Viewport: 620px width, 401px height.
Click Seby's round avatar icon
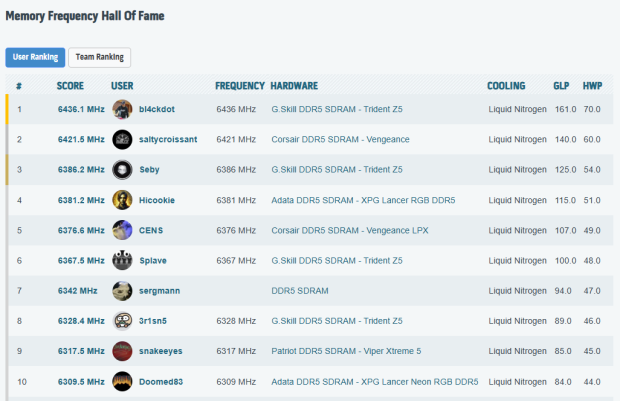coord(122,169)
